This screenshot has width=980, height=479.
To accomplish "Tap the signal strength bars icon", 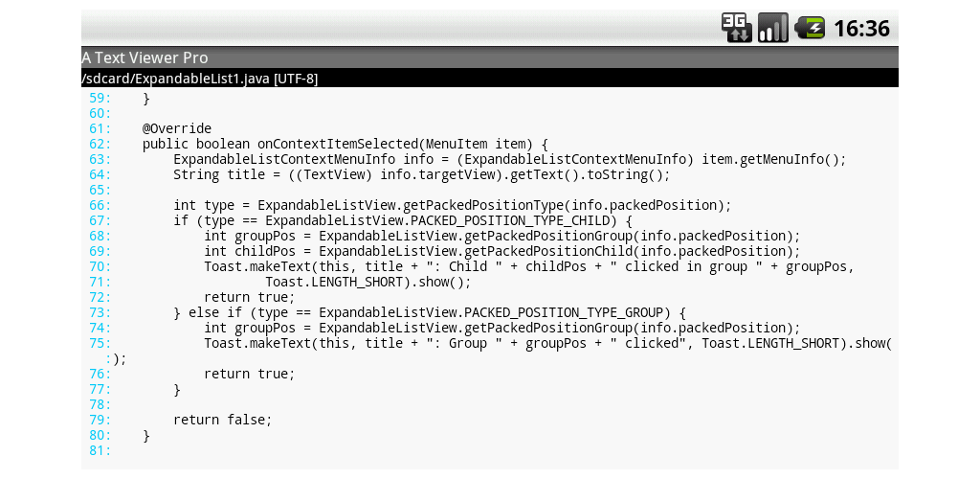I will [772, 28].
